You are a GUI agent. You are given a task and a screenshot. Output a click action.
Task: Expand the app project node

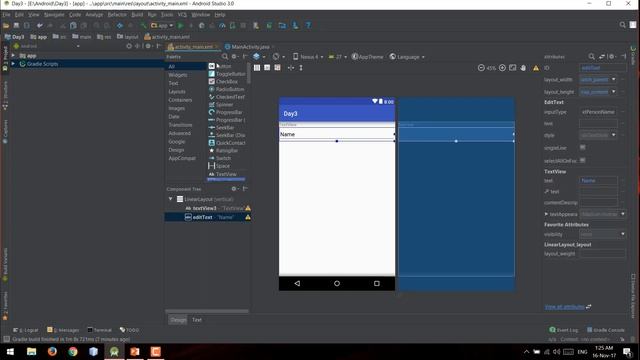click(x=13, y=55)
